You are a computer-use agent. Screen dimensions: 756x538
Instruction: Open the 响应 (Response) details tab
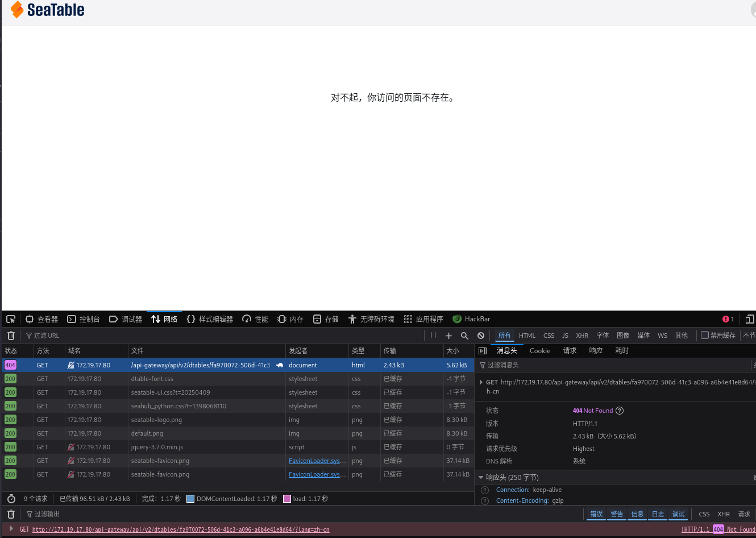pyautogui.click(x=596, y=351)
